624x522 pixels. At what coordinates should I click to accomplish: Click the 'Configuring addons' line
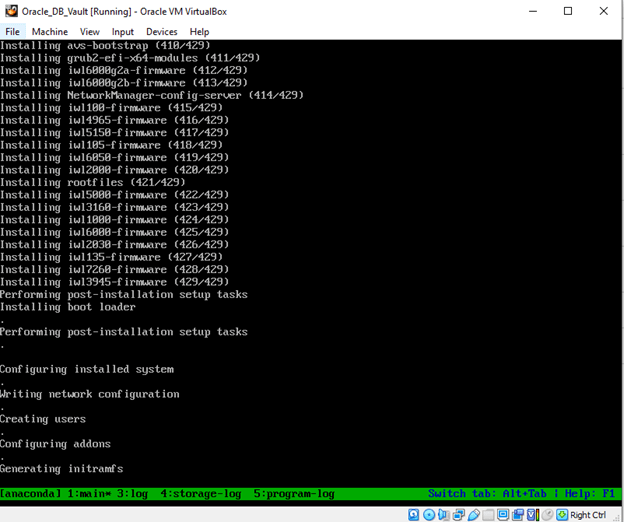pos(55,444)
